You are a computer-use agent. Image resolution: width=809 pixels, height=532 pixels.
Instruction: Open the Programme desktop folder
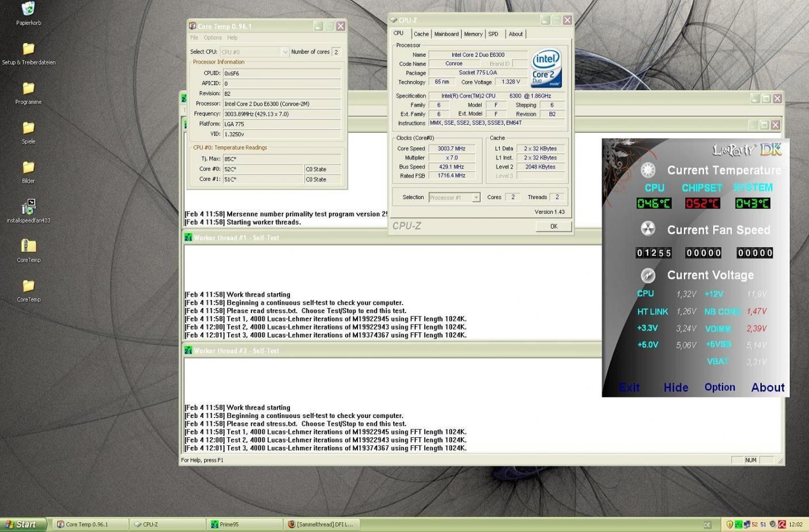point(28,88)
